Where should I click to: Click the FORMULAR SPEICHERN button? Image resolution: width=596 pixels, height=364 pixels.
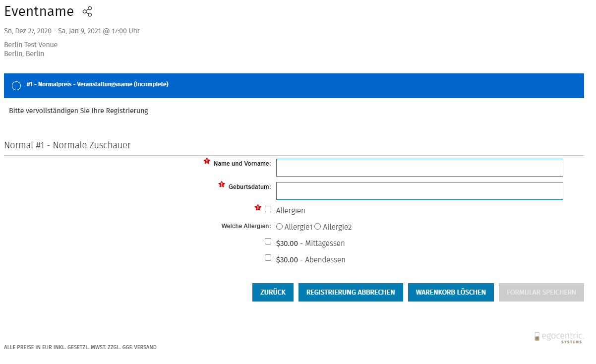[541, 292]
